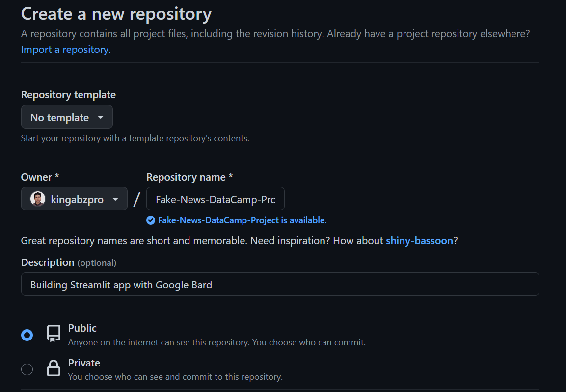Click the blue availability checkmark icon
The height and width of the screenshot is (392, 566).
[151, 220]
